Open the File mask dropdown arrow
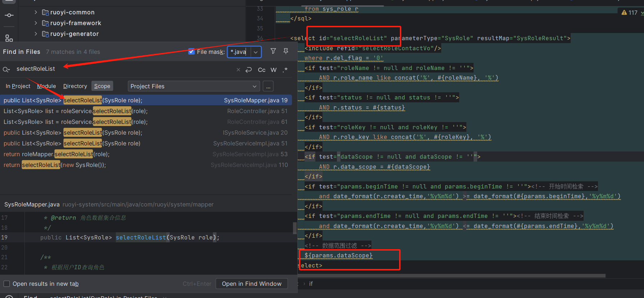 [256, 52]
